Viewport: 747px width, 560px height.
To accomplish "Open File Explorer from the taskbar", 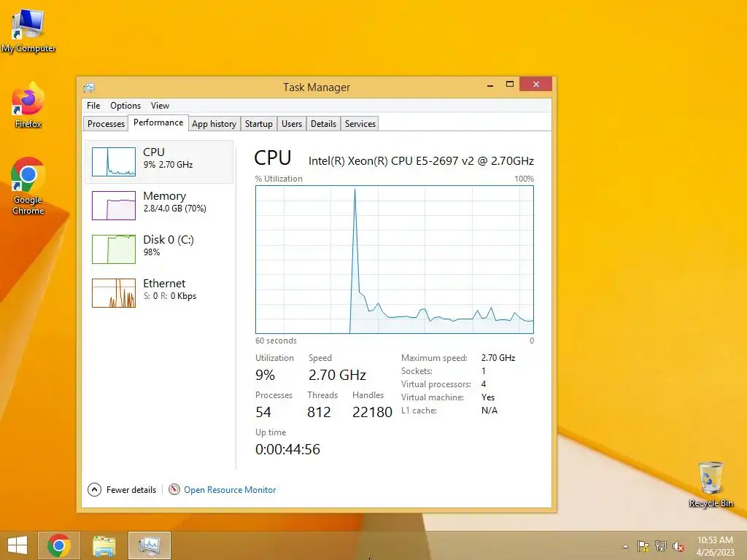I will [104, 545].
